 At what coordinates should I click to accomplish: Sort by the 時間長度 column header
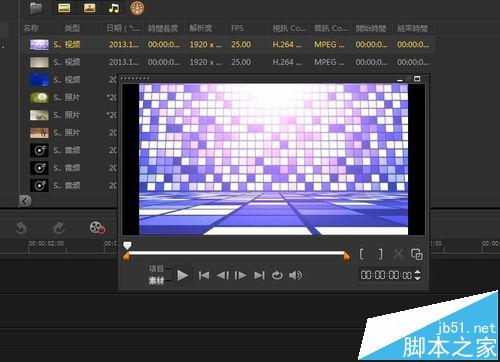tap(163, 28)
